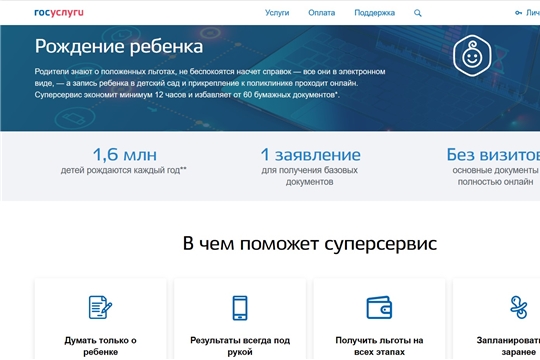Click the госуслуги logo
Image resolution: width=540 pixels, height=360 pixels.
[59, 12]
